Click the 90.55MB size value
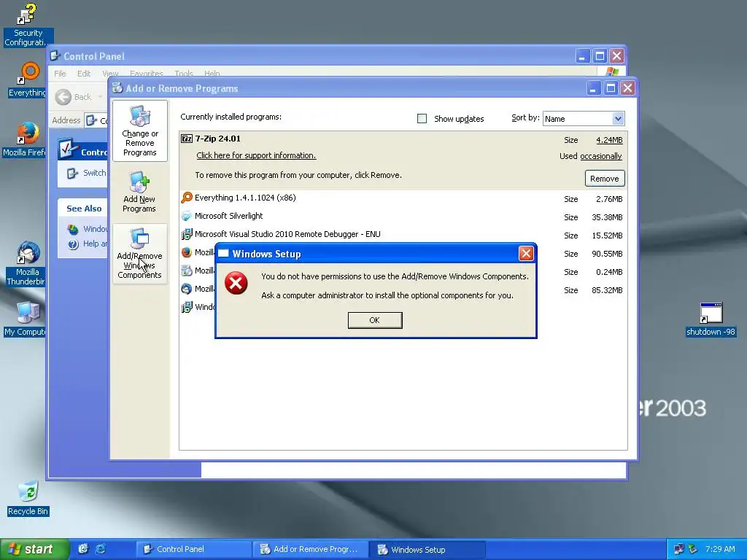Image resolution: width=747 pixels, height=560 pixels. click(x=607, y=254)
